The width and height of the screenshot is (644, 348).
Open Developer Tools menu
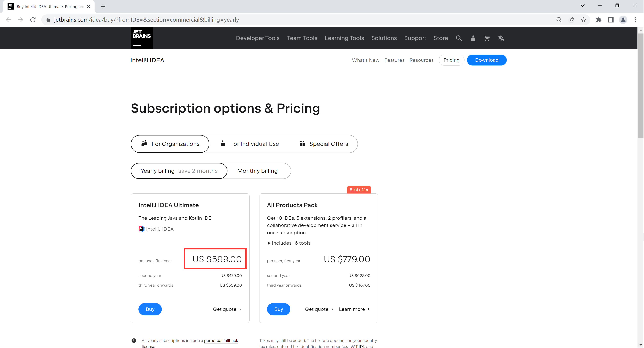pos(258,38)
